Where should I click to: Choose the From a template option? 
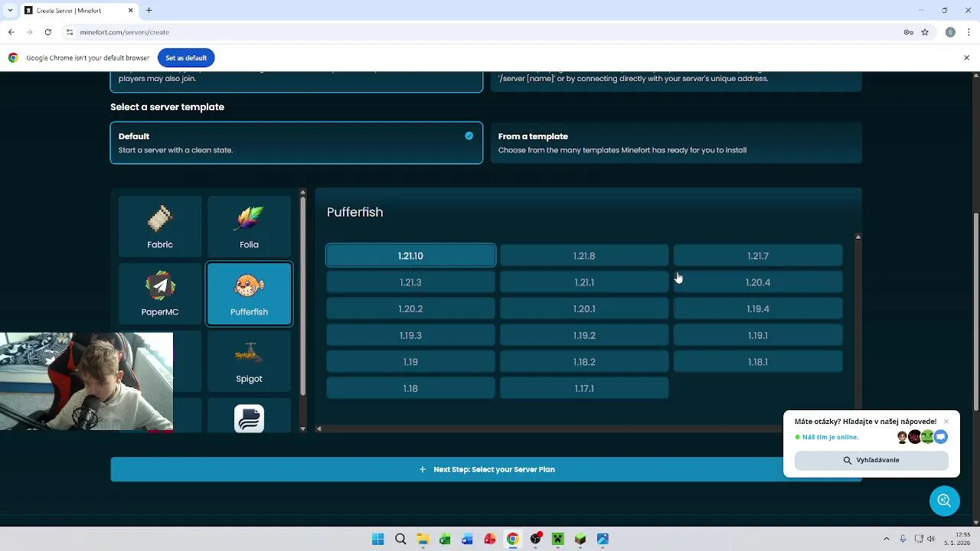[676, 142]
